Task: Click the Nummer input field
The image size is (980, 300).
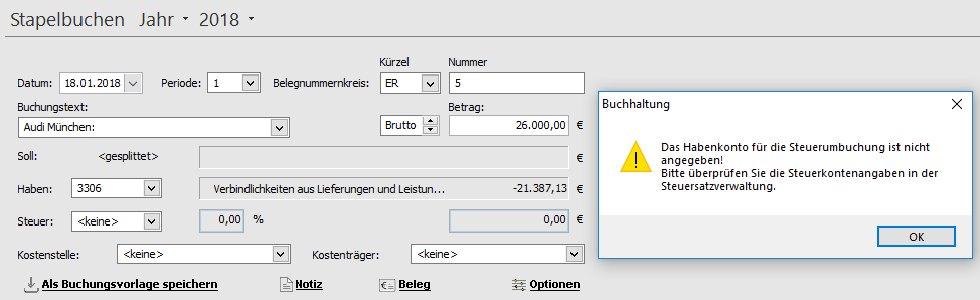Action: click(516, 83)
